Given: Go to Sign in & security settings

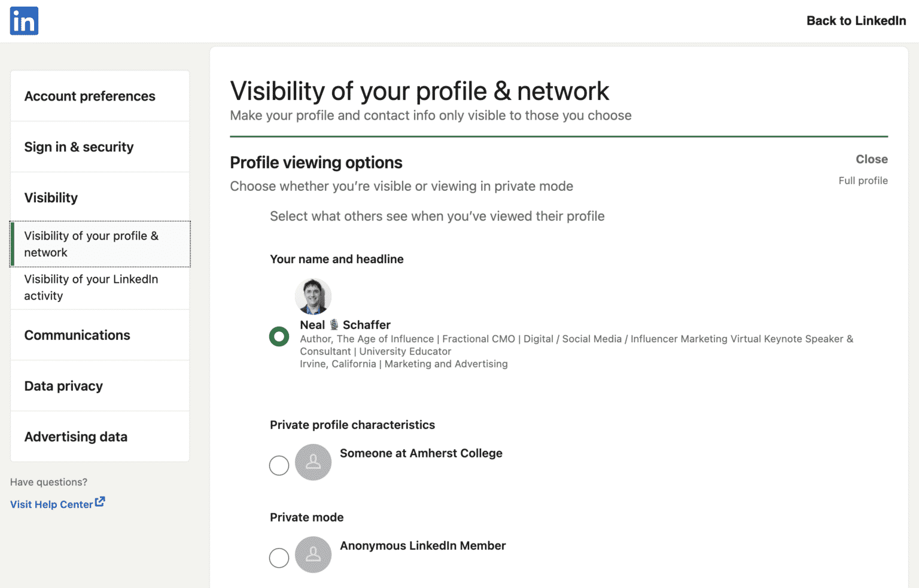Looking at the screenshot, I should click(x=78, y=147).
